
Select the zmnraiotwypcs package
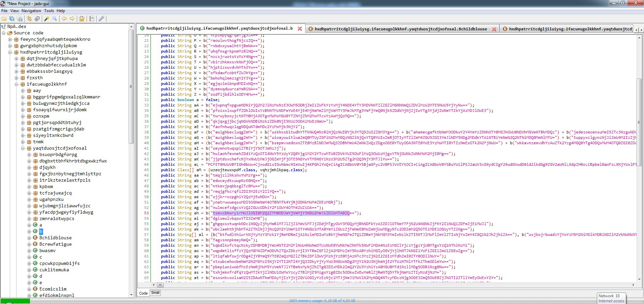click(57, 219)
